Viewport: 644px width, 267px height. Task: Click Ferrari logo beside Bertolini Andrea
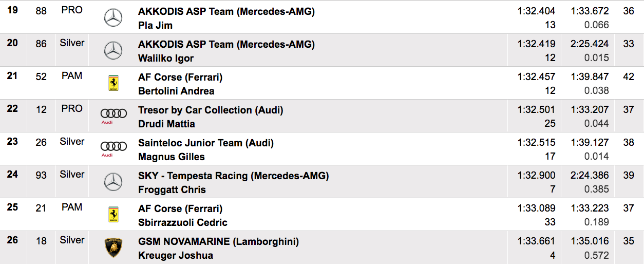click(x=113, y=83)
